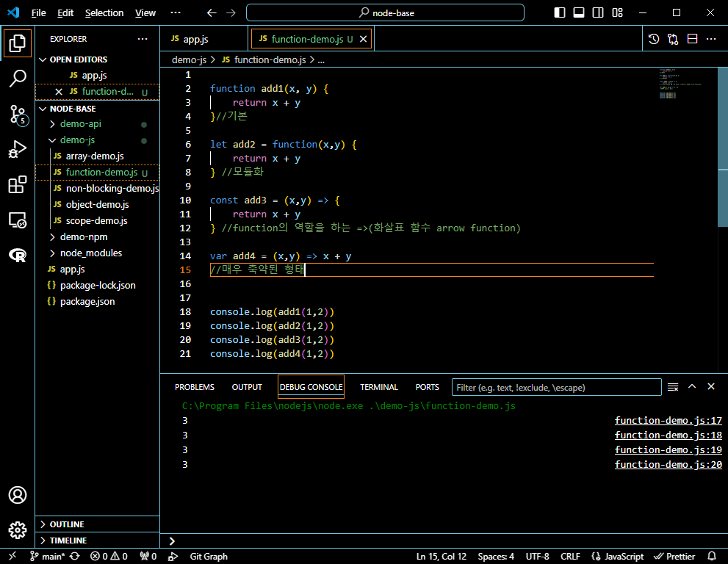Open the Accounts menu
The height and width of the screenshot is (564, 728).
pyautogui.click(x=17, y=495)
